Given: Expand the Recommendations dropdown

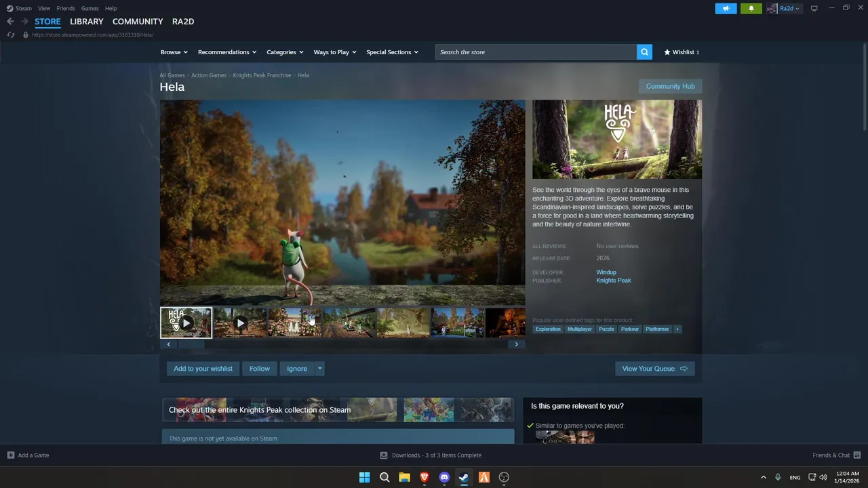Looking at the screenshot, I should [x=227, y=52].
